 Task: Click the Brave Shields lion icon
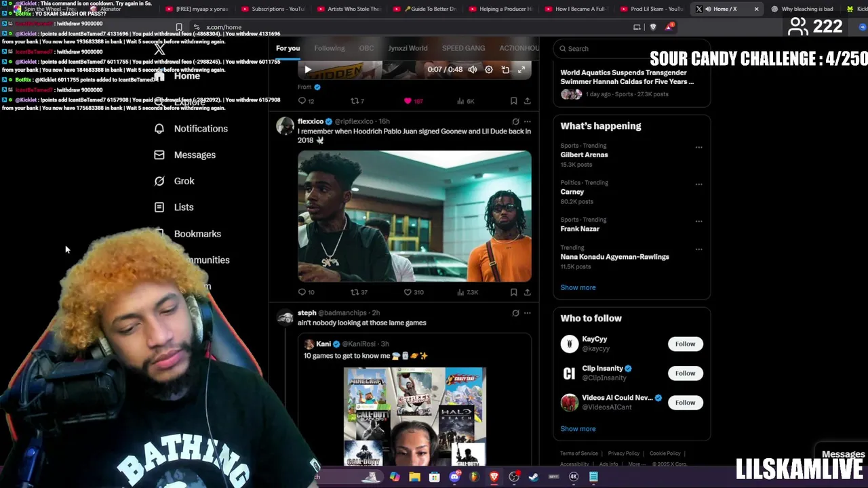(x=653, y=27)
